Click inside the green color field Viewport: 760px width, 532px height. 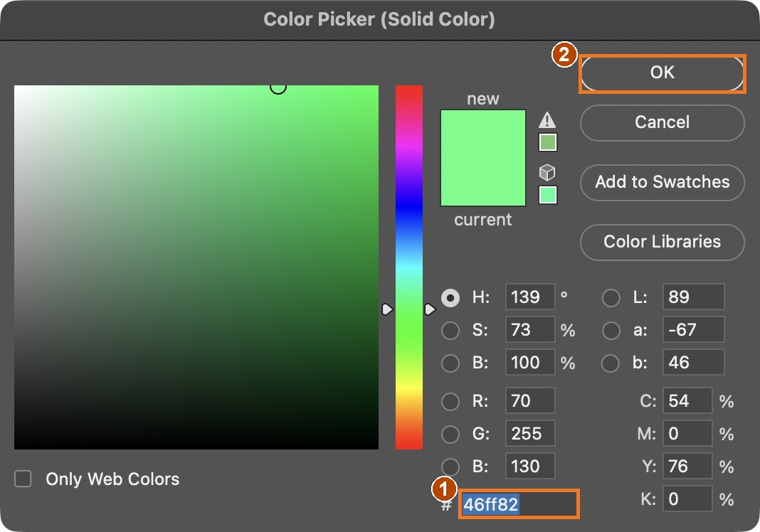[196, 267]
